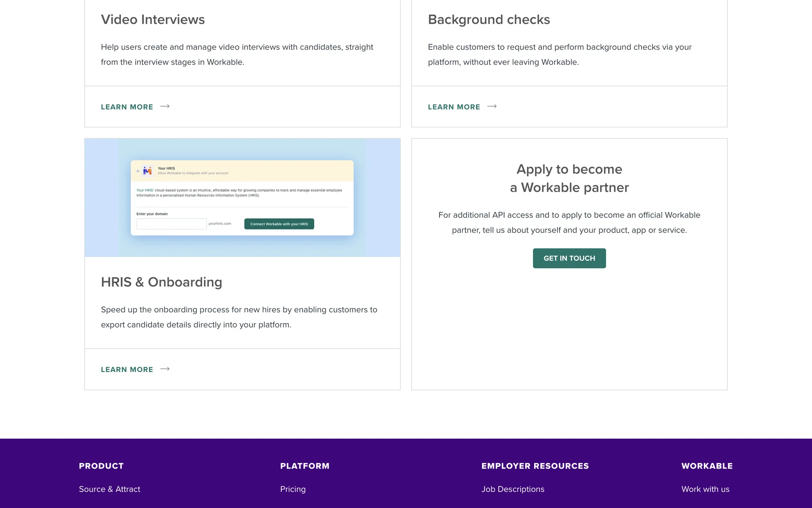This screenshot has height=508, width=812.
Task: Open Learn More link for Video Interviews
Action: pos(127,107)
